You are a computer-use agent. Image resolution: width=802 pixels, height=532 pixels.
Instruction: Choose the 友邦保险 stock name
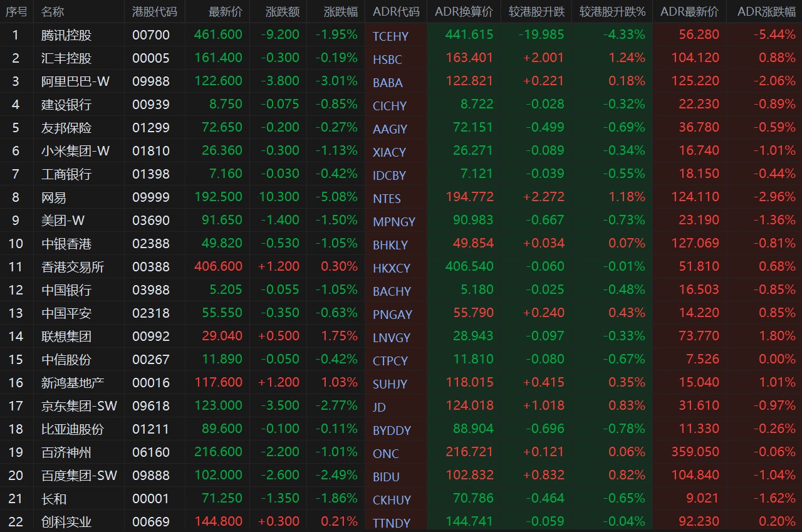pos(66,128)
